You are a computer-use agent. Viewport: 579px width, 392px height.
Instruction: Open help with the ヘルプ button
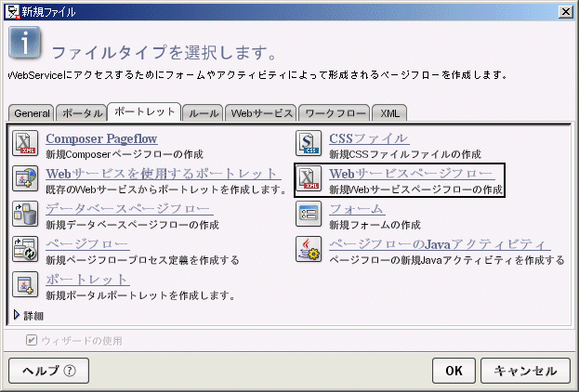[48, 371]
